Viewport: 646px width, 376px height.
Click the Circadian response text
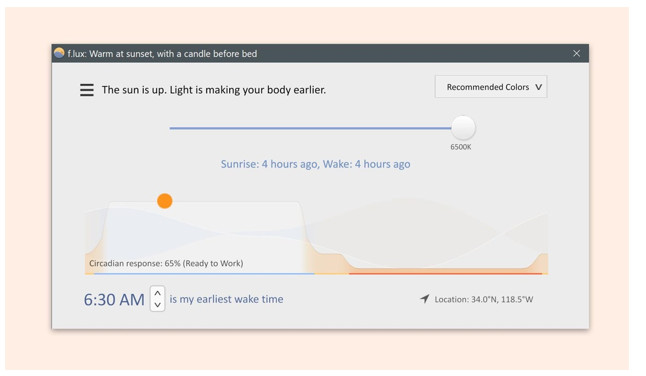click(x=166, y=263)
